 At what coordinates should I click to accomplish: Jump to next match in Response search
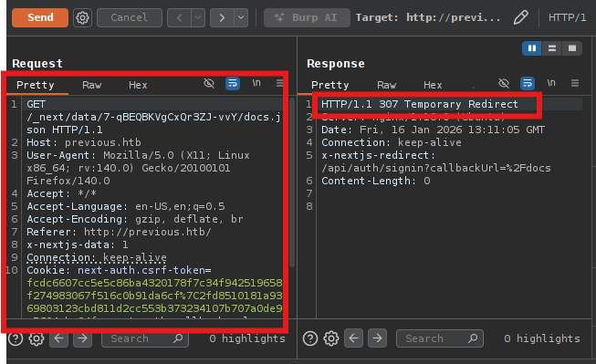pos(377,338)
